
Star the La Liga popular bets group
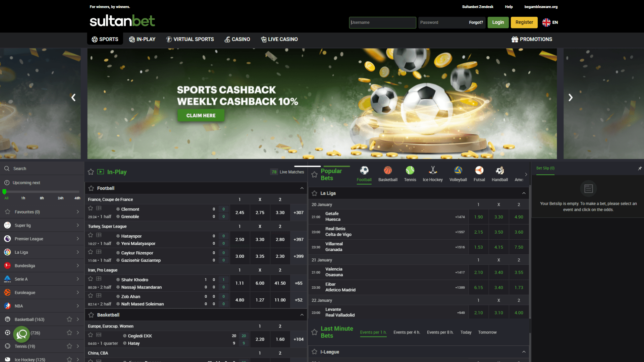point(314,193)
